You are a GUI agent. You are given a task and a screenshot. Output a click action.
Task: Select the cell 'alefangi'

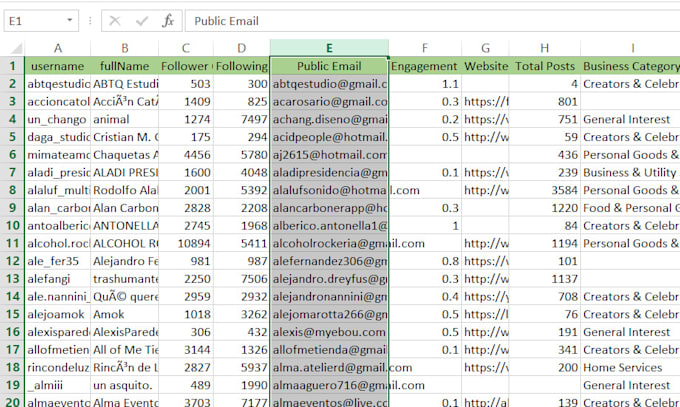coord(58,279)
